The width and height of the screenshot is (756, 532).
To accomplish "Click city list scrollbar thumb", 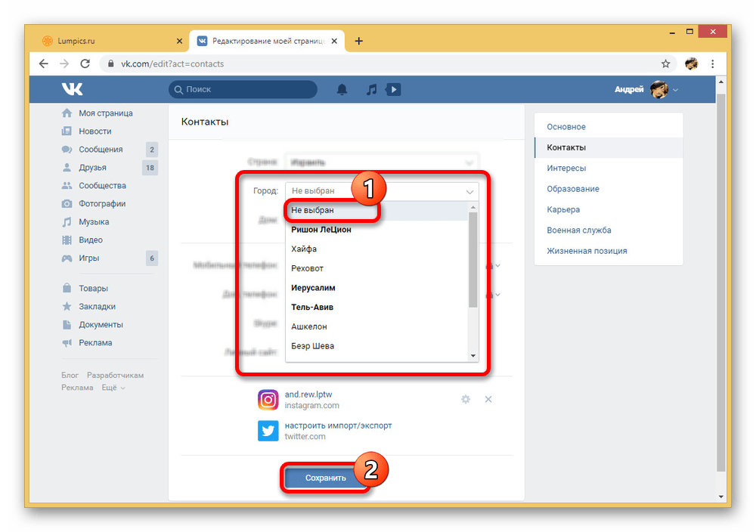I will point(473,259).
